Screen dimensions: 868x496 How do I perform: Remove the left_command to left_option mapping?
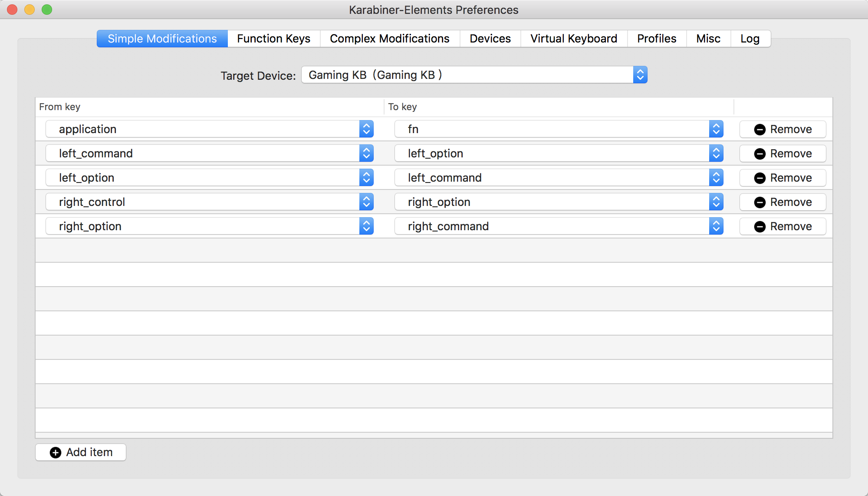coord(783,153)
